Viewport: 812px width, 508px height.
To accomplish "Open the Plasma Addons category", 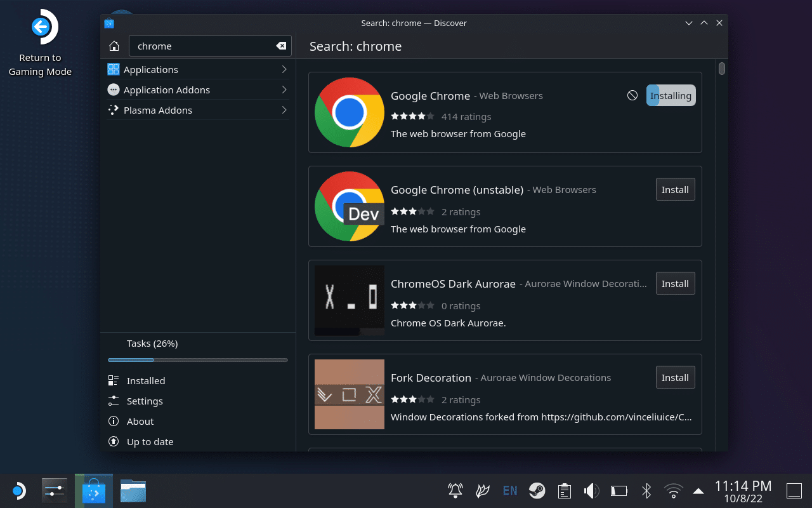I will [197, 110].
